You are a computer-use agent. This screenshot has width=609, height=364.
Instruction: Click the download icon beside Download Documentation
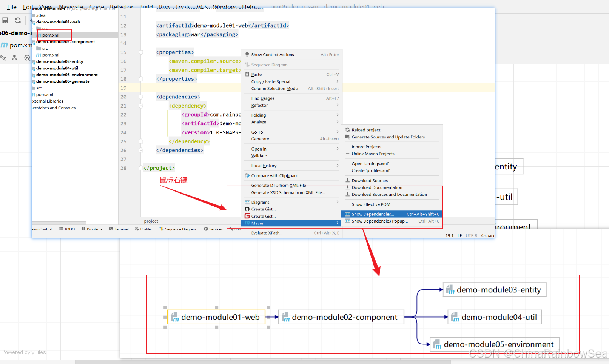click(x=348, y=187)
